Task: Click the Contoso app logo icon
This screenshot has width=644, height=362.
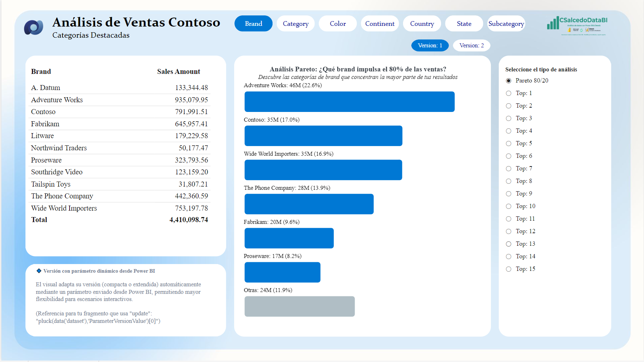Action: point(34,27)
